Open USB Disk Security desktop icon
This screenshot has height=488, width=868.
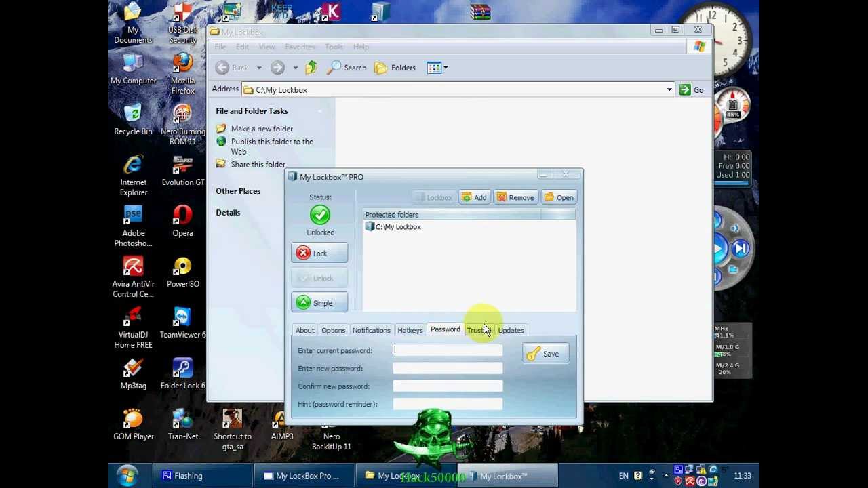coord(182,23)
